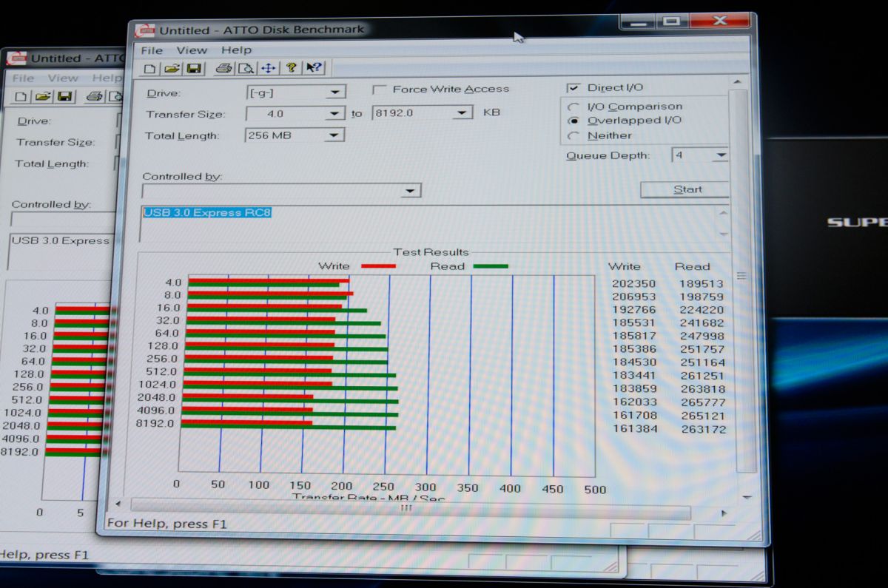Open the Transfer Size end dropdown showing 8192.0
This screenshot has width=888, height=588.
tap(462, 112)
